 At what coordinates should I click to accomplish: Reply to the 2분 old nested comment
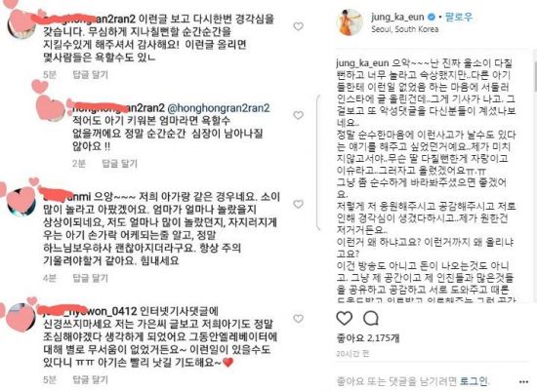[x=119, y=164]
